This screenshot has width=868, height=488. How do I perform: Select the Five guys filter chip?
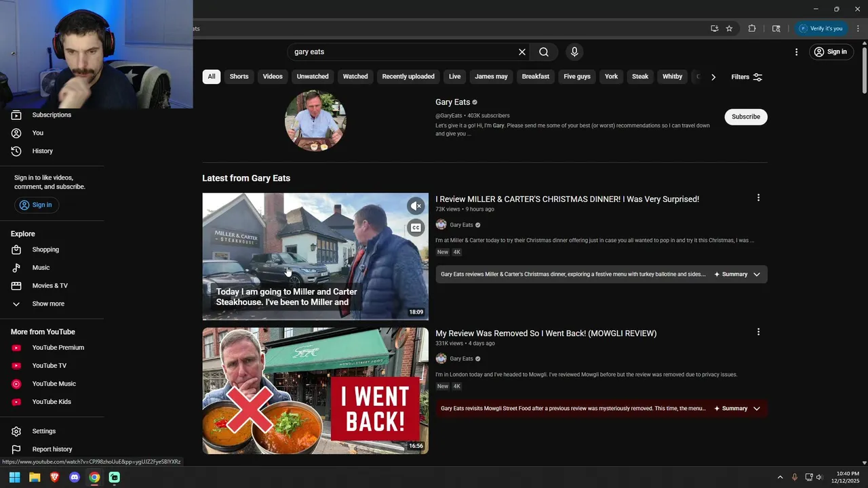(577, 77)
